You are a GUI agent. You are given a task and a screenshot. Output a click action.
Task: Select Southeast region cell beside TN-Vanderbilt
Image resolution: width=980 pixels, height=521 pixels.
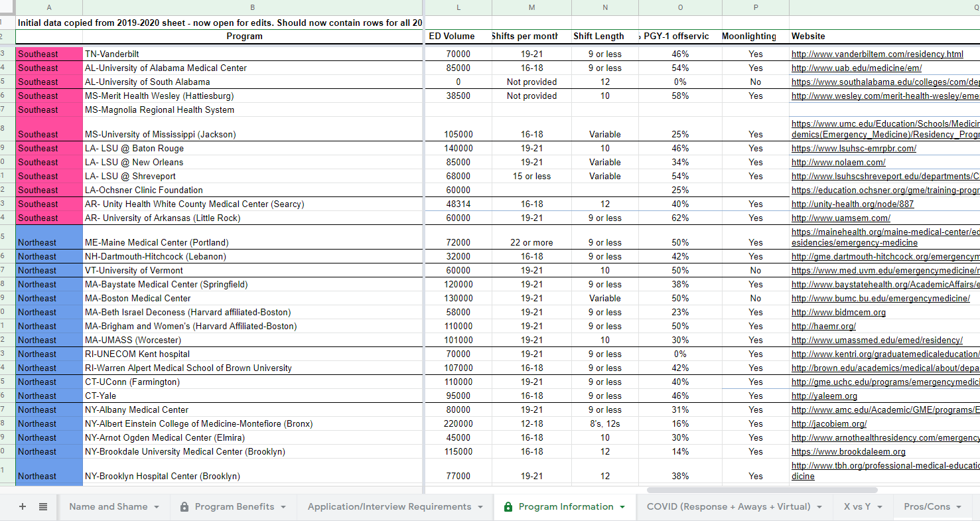click(x=49, y=54)
